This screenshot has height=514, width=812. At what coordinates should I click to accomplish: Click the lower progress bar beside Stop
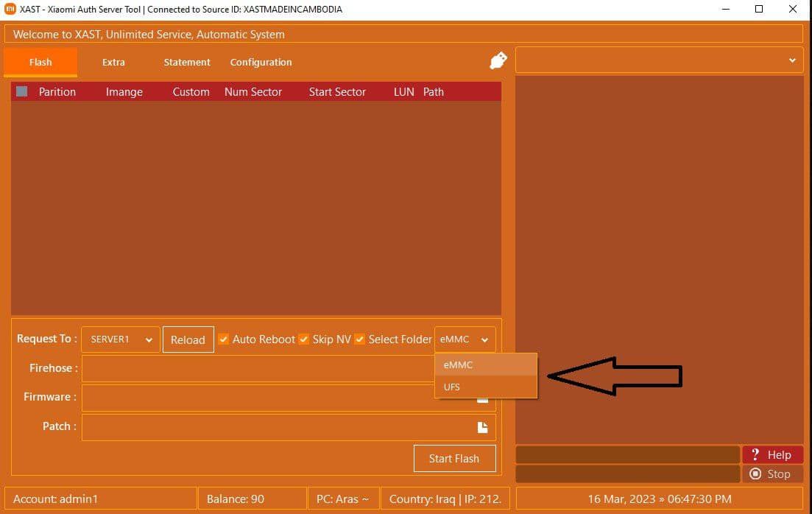pyautogui.click(x=628, y=473)
